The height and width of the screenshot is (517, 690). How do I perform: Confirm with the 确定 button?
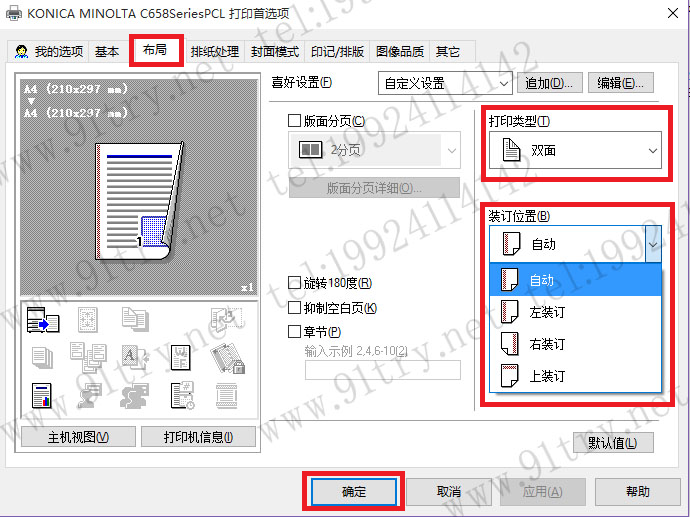354,491
